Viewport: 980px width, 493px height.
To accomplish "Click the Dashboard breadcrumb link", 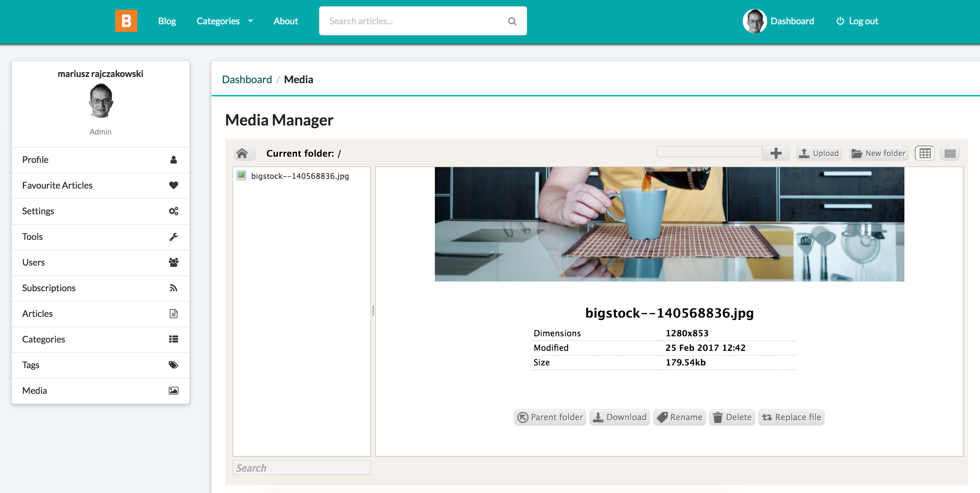I will [x=247, y=79].
